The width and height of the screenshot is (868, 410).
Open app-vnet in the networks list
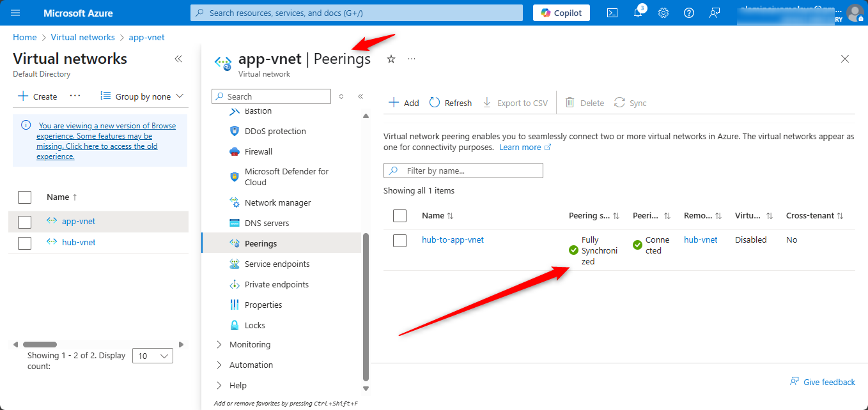79,222
